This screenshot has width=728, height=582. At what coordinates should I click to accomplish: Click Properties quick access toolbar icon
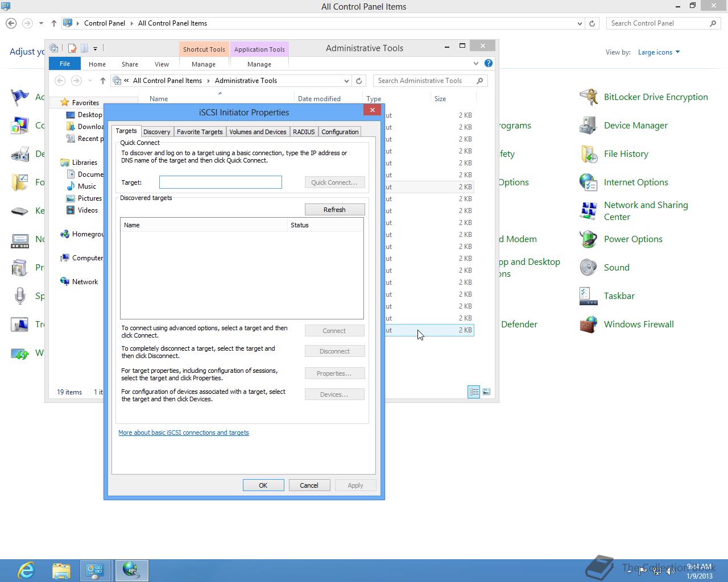[72, 48]
